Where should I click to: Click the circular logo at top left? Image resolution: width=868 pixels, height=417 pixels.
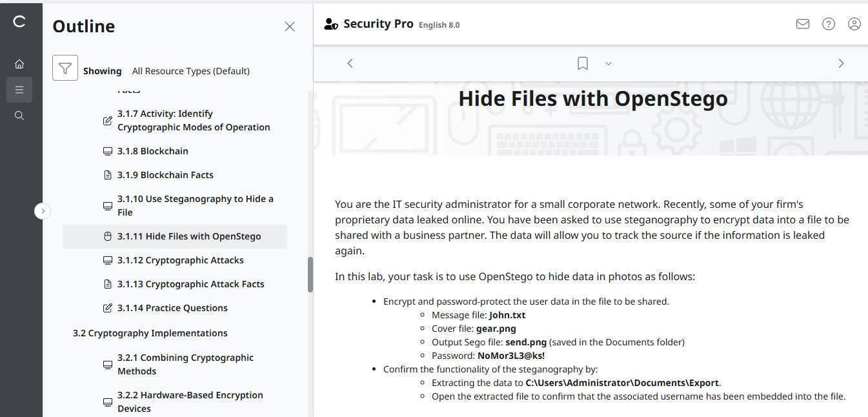pyautogui.click(x=19, y=21)
